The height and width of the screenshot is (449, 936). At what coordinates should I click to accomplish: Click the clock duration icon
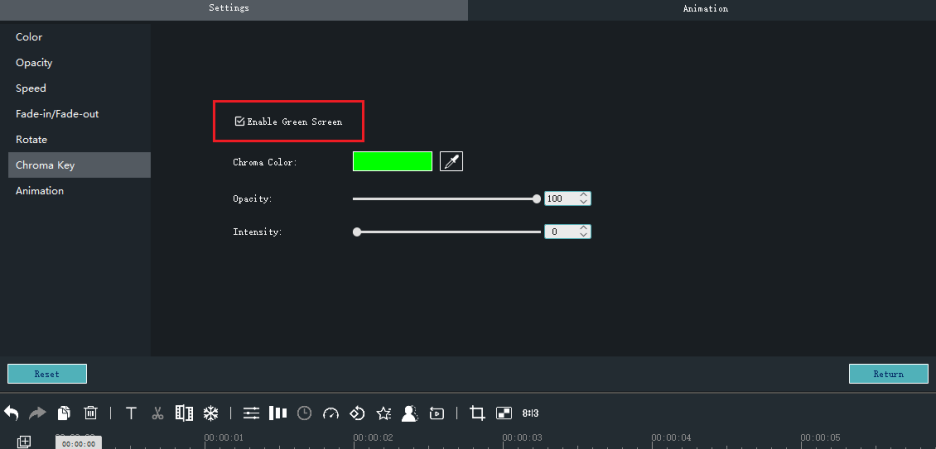click(x=304, y=413)
